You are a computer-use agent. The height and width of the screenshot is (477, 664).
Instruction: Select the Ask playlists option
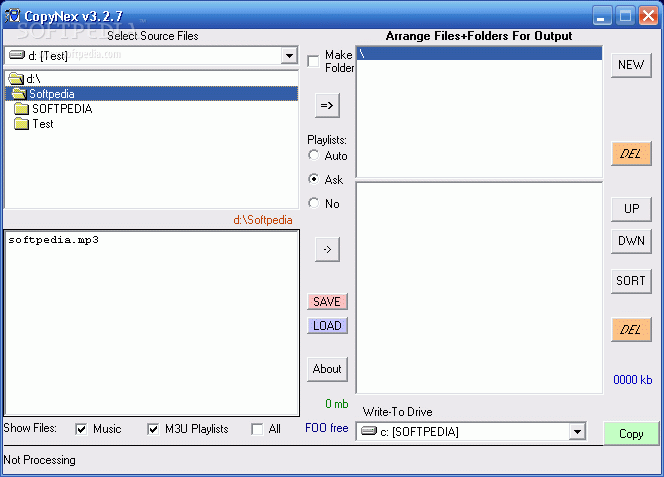click(x=313, y=179)
